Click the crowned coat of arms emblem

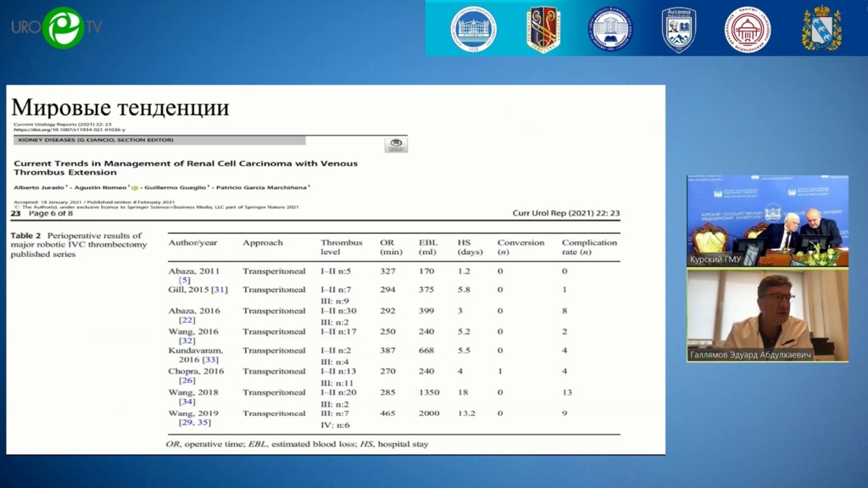pyautogui.click(x=821, y=29)
